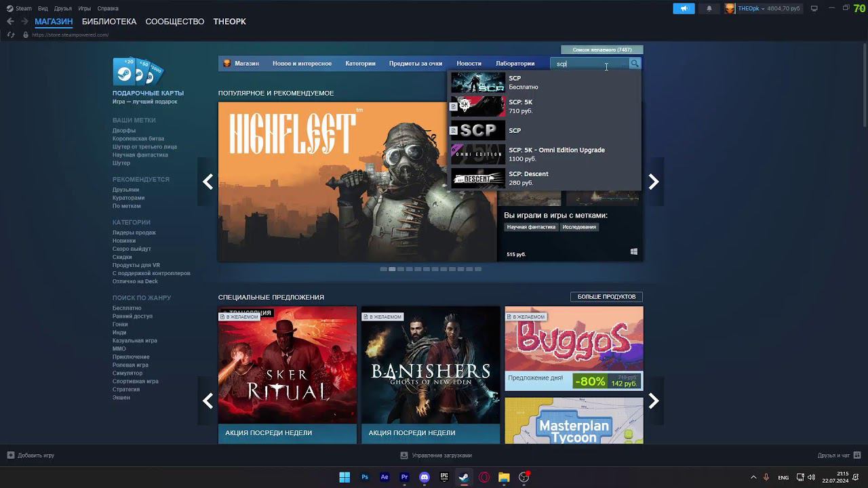
Task: Open the HighFleet featured banner
Action: pos(357,182)
